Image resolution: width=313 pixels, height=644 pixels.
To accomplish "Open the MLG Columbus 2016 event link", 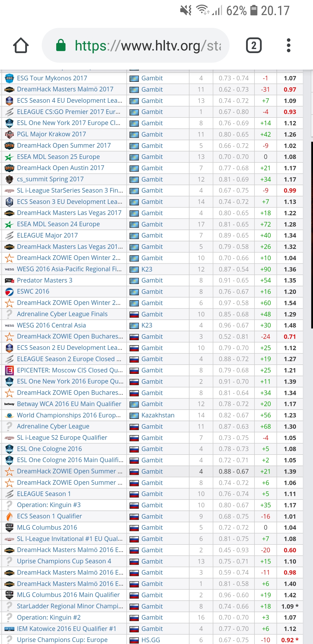I will (x=47, y=527).
